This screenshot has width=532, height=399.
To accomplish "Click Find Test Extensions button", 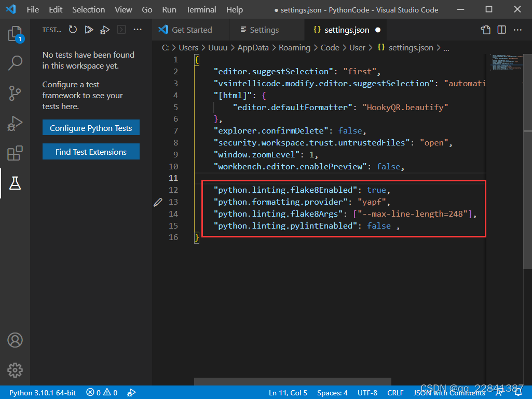I will (x=91, y=152).
